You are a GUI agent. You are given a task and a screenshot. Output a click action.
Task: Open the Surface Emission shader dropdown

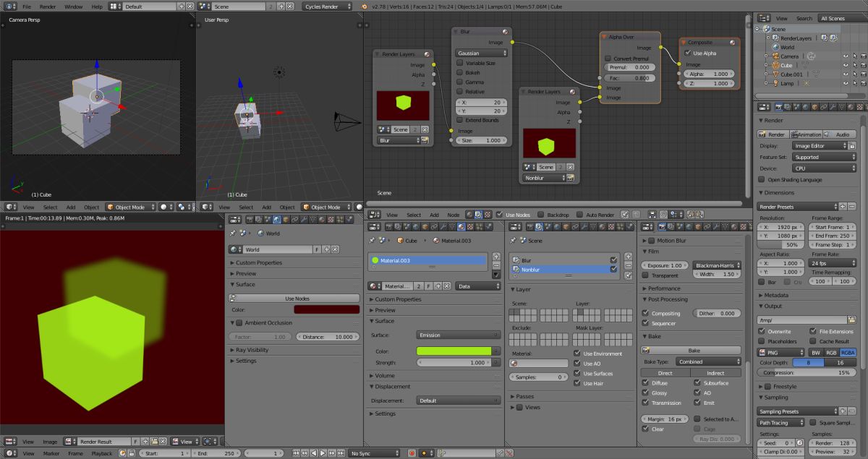tap(458, 335)
